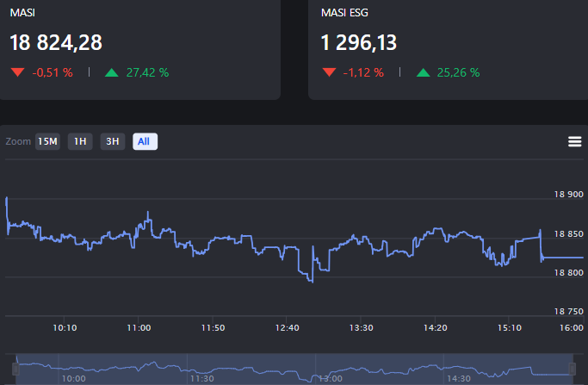Image resolution: width=588 pixels, height=385 pixels.
Task: Click the -0,51 % daily change
Action: coord(53,72)
